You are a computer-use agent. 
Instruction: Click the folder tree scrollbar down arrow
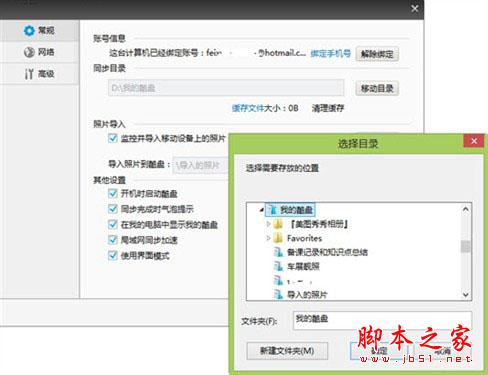point(466,295)
